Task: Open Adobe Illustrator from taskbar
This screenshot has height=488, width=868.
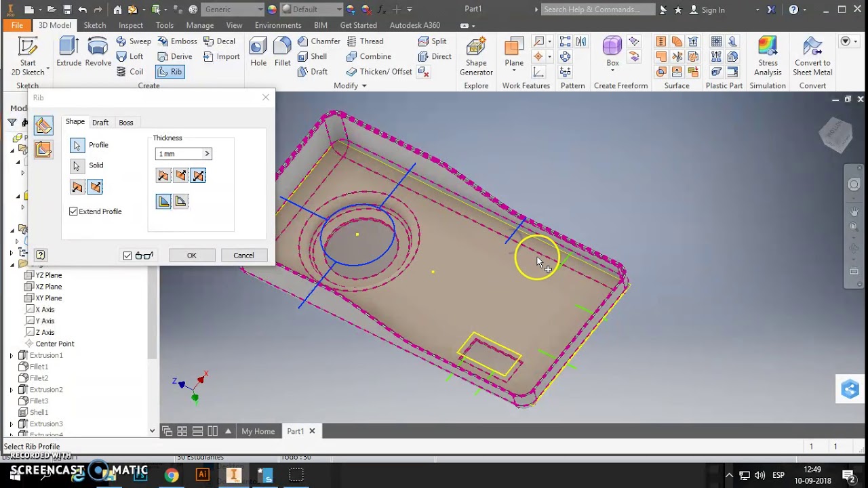Action: pos(202,475)
